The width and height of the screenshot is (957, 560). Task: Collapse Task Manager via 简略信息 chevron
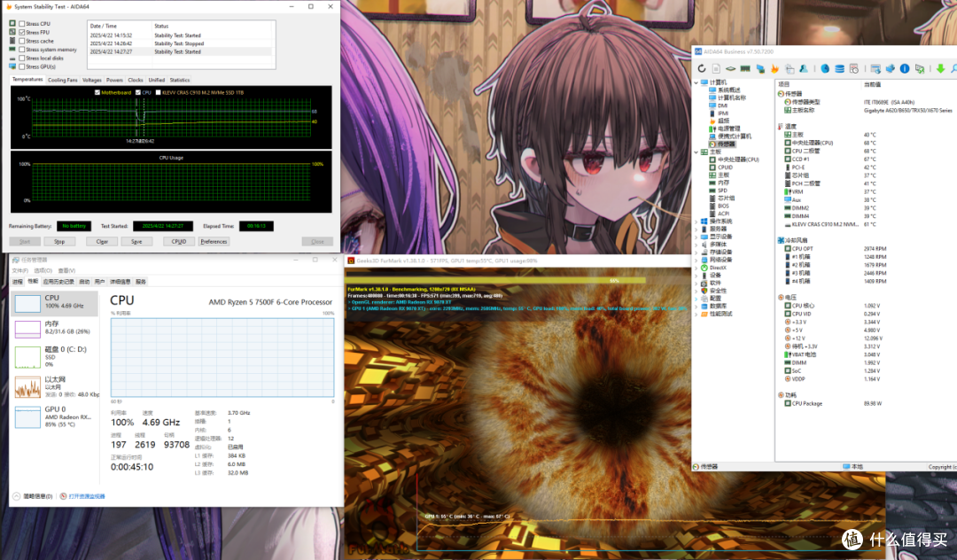[17, 496]
